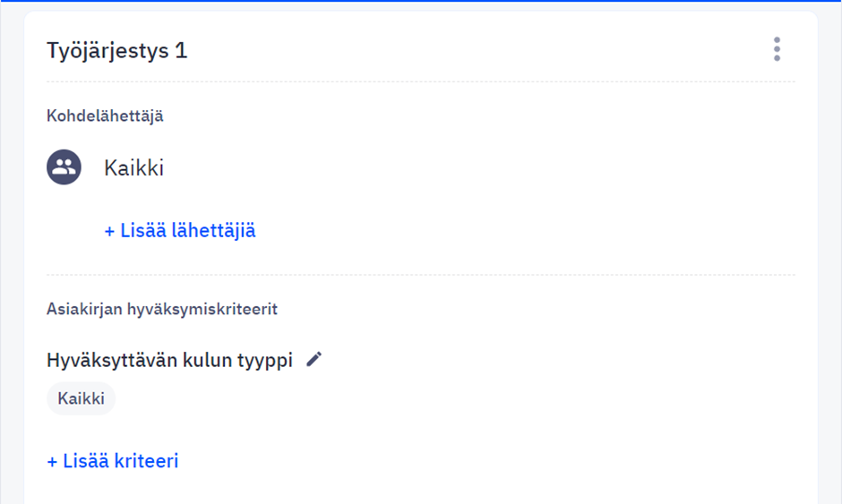Add a criterion with Lisää kriteeri
The width and height of the screenshot is (842, 504).
click(x=113, y=461)
